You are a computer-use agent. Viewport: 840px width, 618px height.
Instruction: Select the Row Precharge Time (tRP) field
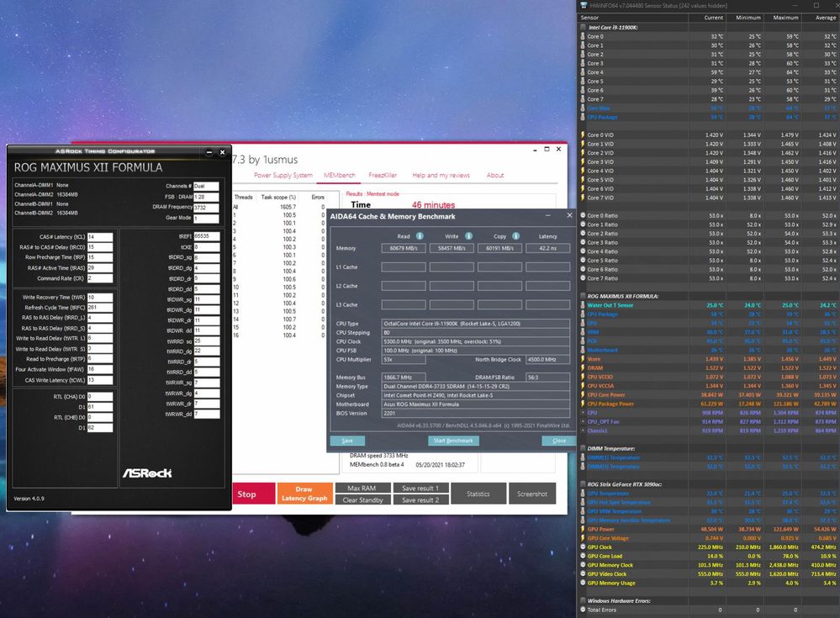(x=100, y=257)
